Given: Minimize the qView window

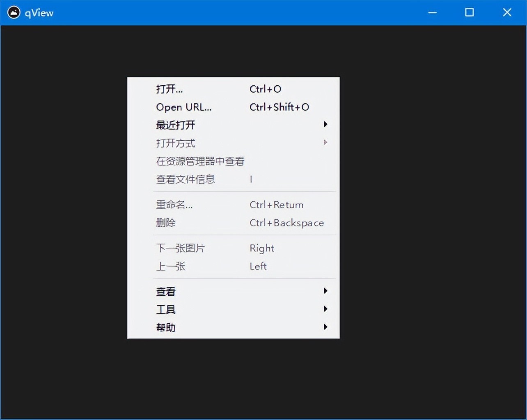Looking at the screenshot, I should click(432, 13).
